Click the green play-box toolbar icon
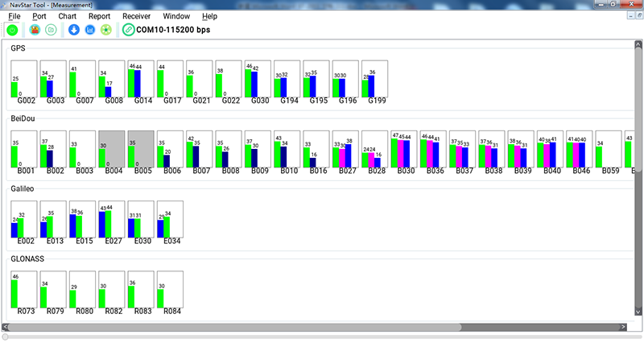 pyautogui.click(x=51, y=31)
